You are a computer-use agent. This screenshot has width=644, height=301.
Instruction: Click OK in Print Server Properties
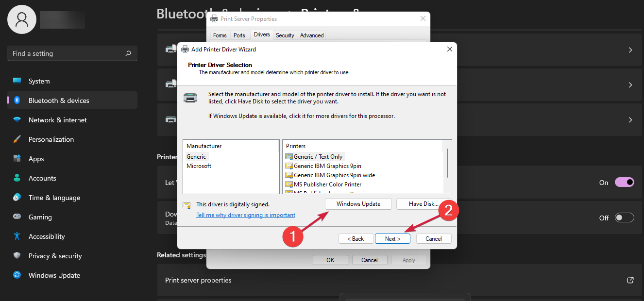click(330, 260)
